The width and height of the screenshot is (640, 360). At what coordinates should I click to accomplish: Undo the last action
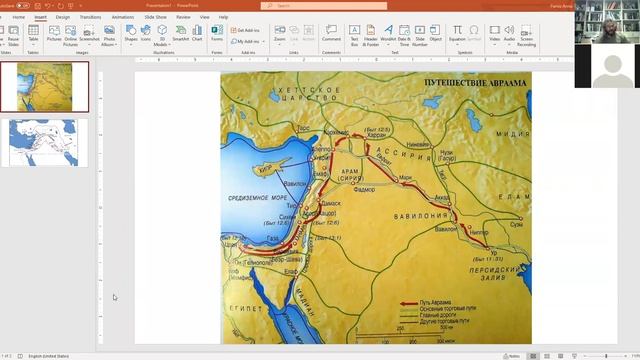coord(48,6)
